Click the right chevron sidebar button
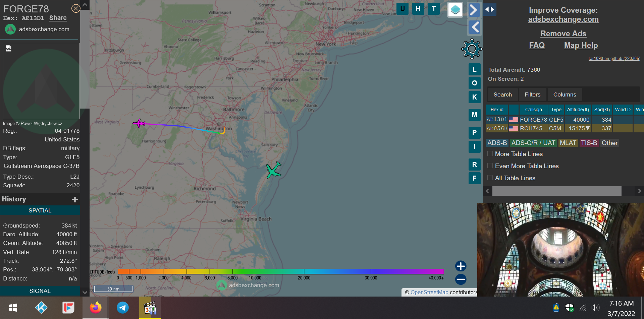Viewport: 644px width, 319px height. (x=474, y=10)
